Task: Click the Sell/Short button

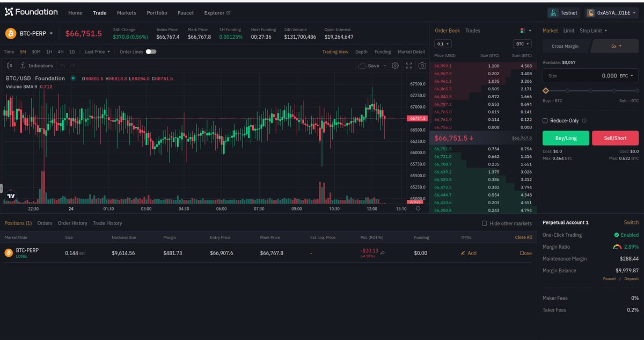Action: click(x=615, y=138)
